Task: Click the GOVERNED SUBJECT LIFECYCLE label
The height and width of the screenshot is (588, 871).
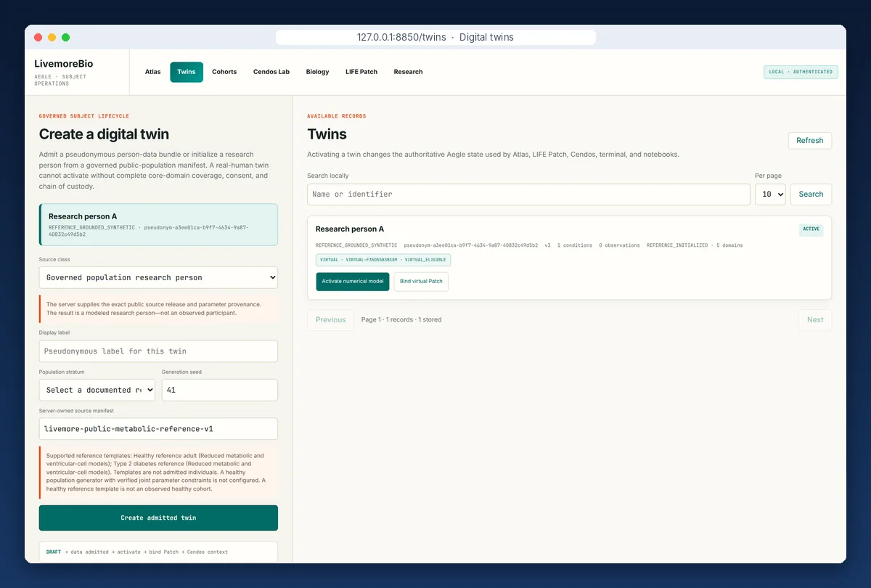Action: coord(84,116)
